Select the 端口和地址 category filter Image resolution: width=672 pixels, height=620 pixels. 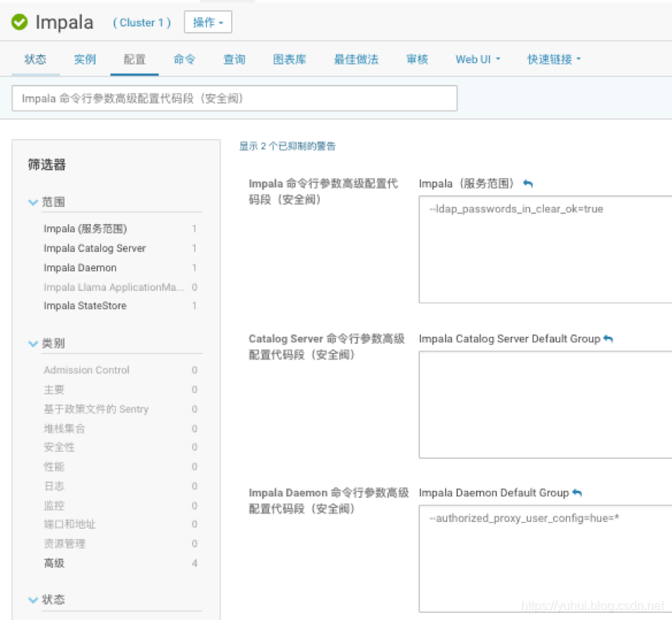(69, 524)
